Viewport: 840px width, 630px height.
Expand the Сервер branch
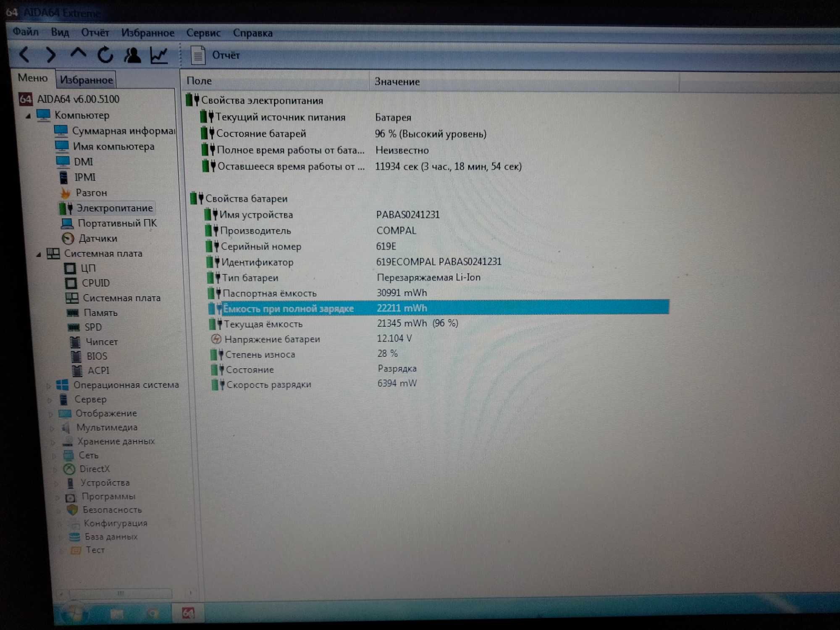(x=50, y=400)
